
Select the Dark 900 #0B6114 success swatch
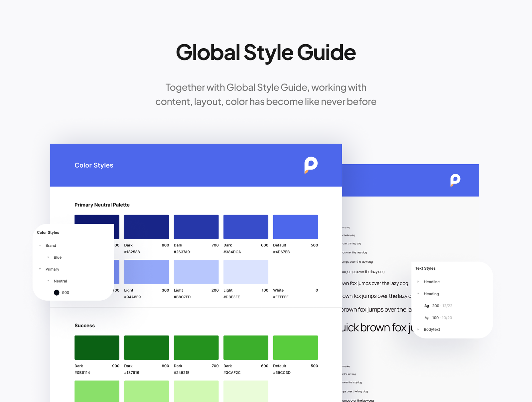pos(97,347)
